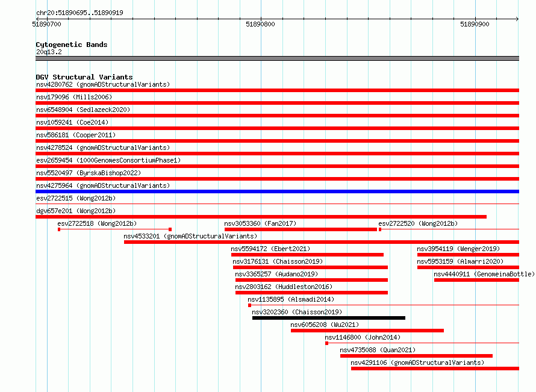Click the nsv4280762 gnomADStructuralVariants label
Viewport: 536px width, 392px height.
103,84
